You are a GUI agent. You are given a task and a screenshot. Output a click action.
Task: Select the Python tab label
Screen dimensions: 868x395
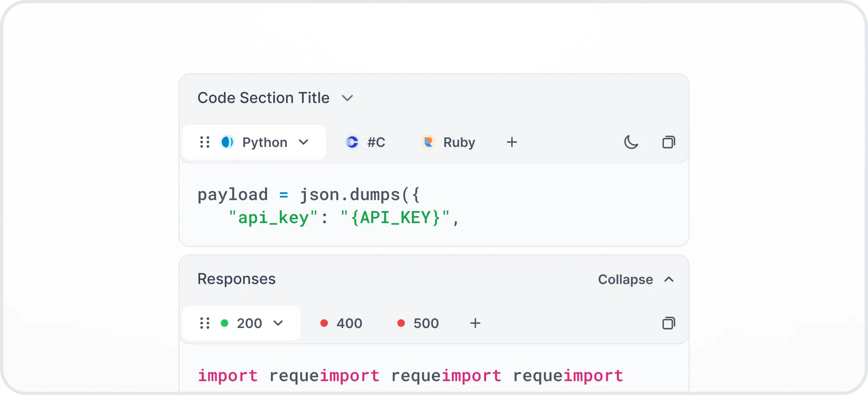coord(265,142)
